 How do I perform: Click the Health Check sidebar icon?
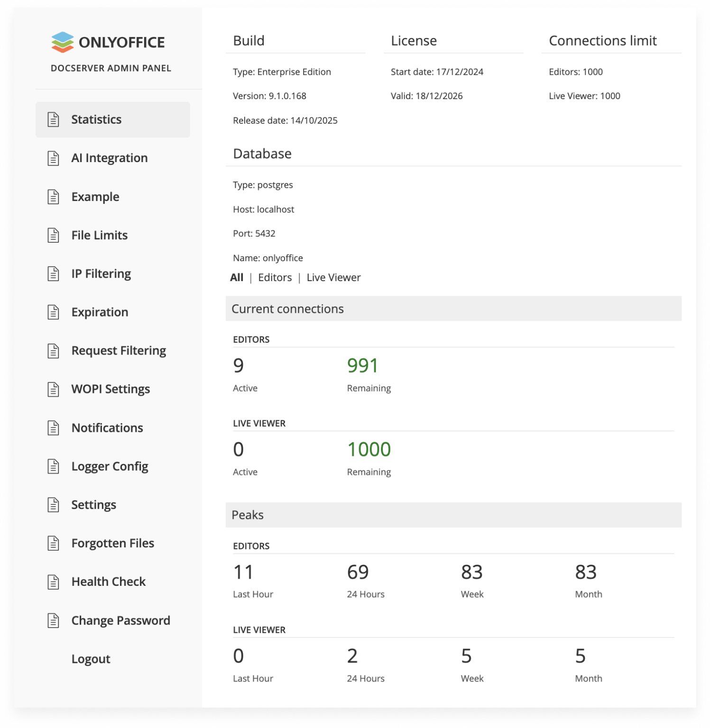(53, 582)
